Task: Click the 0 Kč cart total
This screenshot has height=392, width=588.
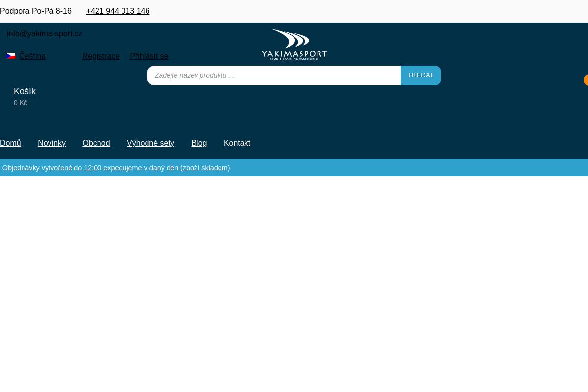Action: [x=21, y=103]
